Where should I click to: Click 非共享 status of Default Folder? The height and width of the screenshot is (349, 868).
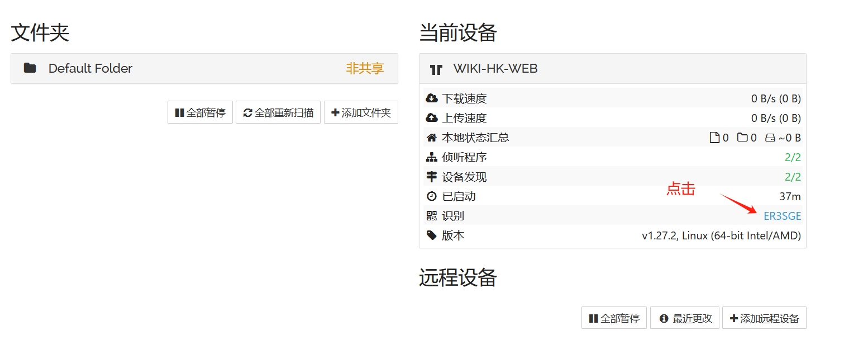pos(366,68)
